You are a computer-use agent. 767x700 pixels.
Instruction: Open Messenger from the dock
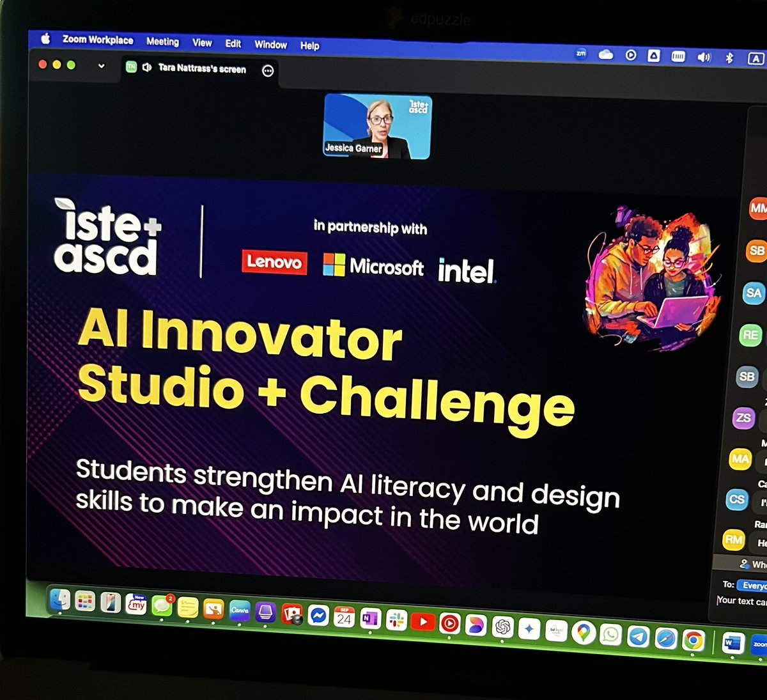tap(318, 616)
